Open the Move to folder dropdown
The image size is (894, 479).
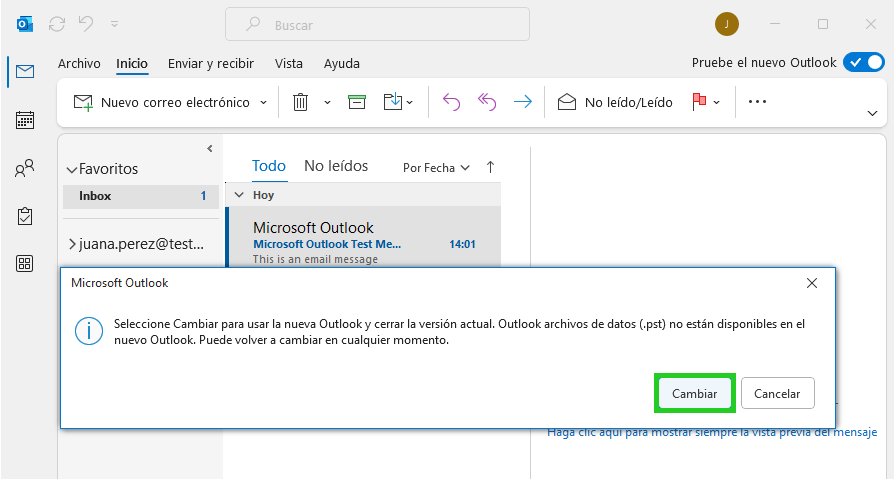point(398,103)
